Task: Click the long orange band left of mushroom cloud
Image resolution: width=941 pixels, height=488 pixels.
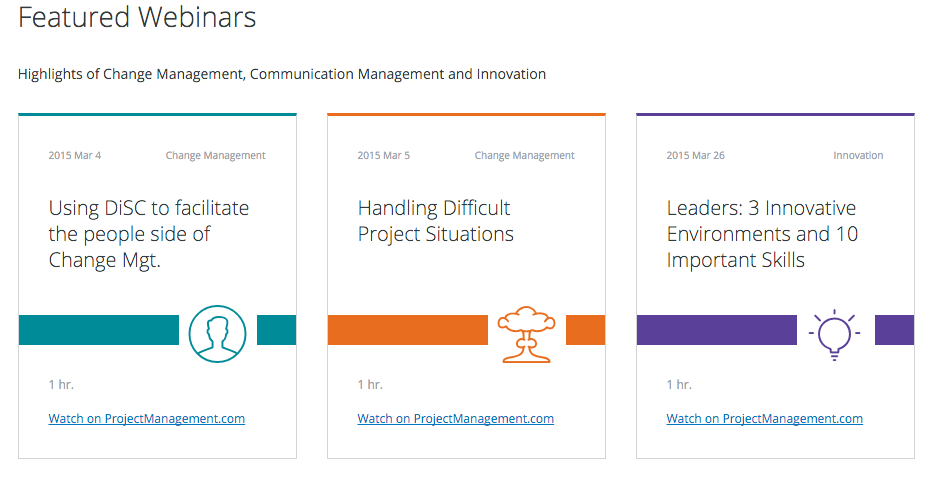Action: 407,330
